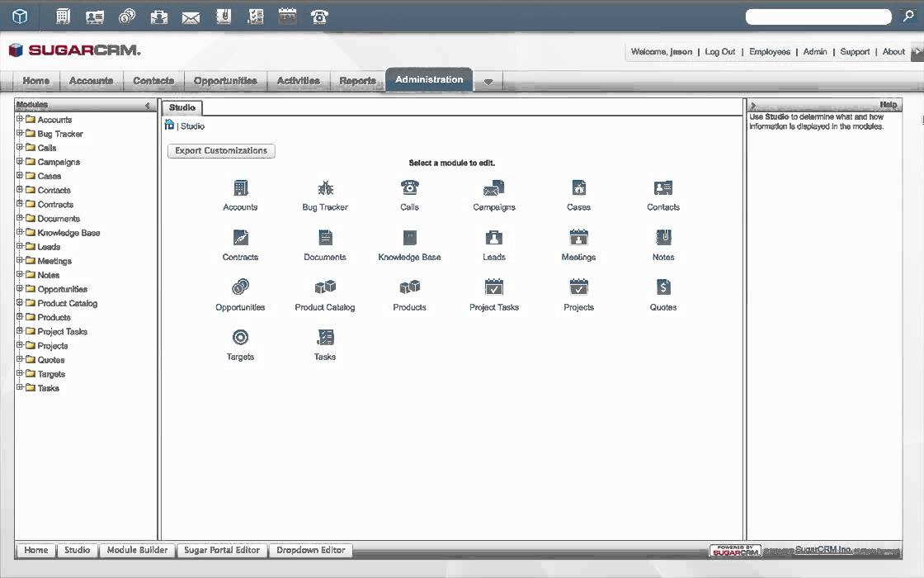This screenshot has width=924, height=578.
Task: Choose the Campaigns module icon
Action: (x=494, y=188)
